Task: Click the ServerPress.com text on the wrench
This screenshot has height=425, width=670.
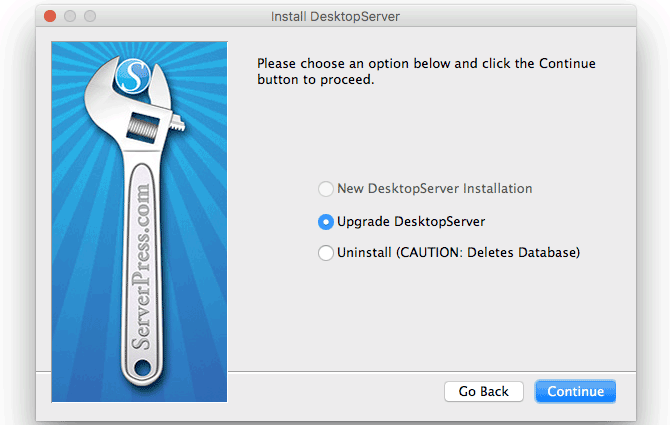Action: click(141, 267)
